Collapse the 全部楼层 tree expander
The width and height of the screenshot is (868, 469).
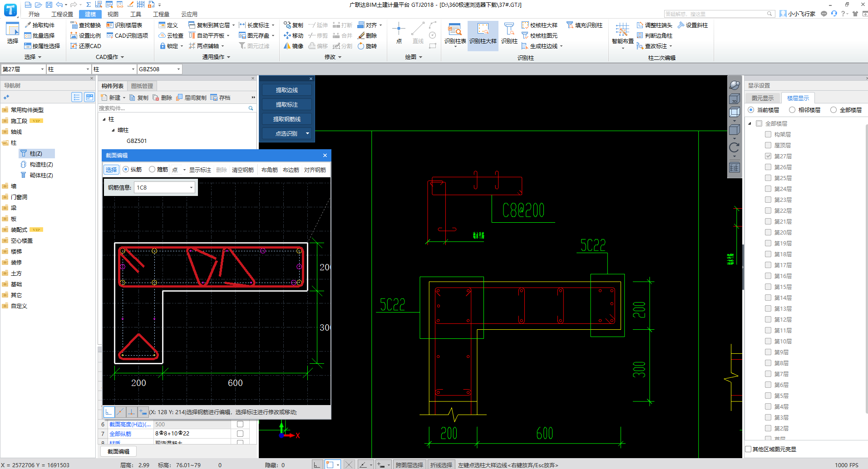[x=750, y=123]
